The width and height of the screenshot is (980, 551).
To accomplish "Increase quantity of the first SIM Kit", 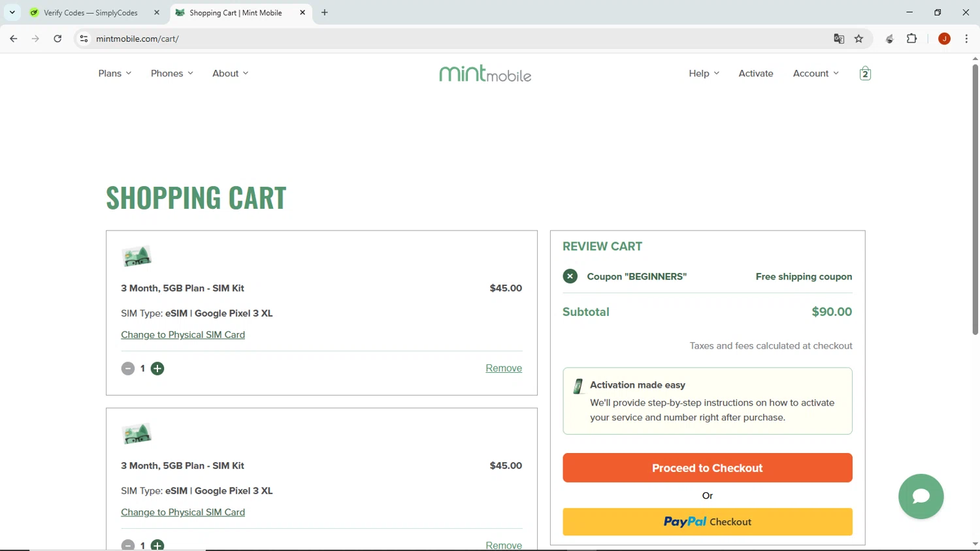I will pos(157,369).
